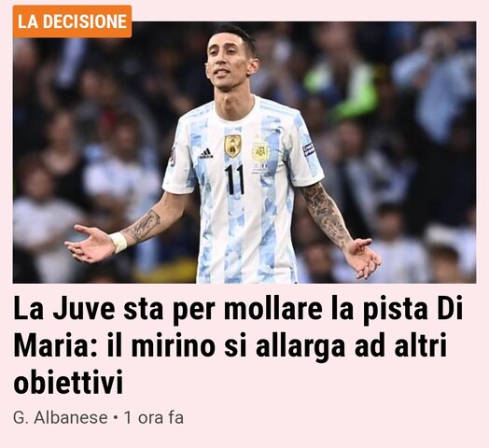Click the dot separator after G. Albanese
The image size is (489, 448).
point(116,418)
